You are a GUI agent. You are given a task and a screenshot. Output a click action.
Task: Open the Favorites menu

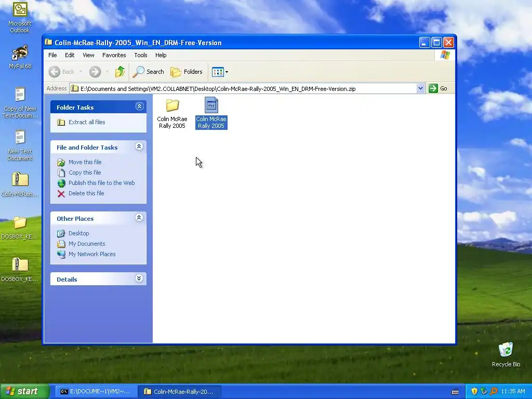pyautogui.click(x=114, y=55)
